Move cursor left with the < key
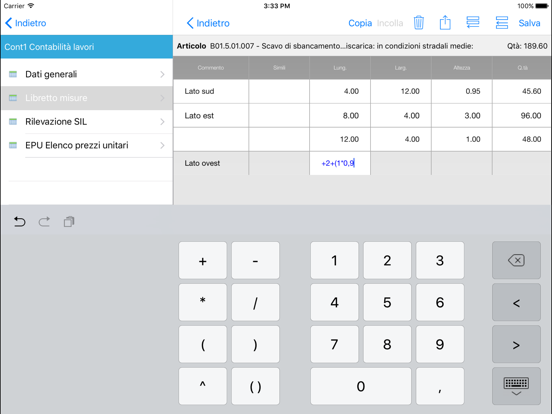Screen dimensions: 552x414 point(516,302)
